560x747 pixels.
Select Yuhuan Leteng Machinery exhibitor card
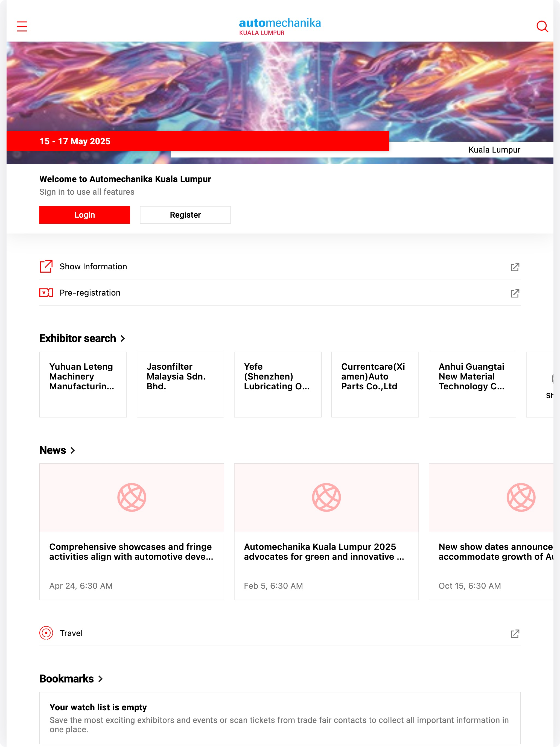point(83,384)
